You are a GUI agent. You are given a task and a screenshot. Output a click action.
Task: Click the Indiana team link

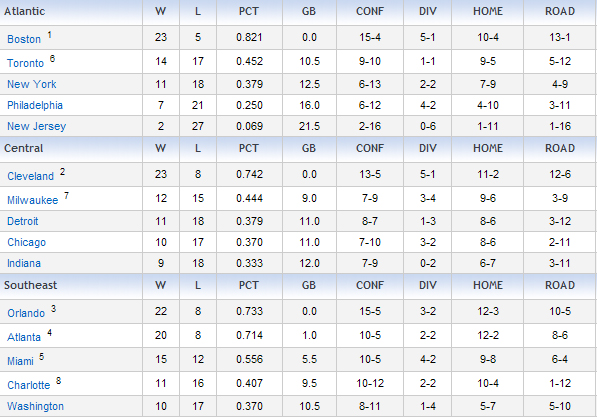pos(24,263)
